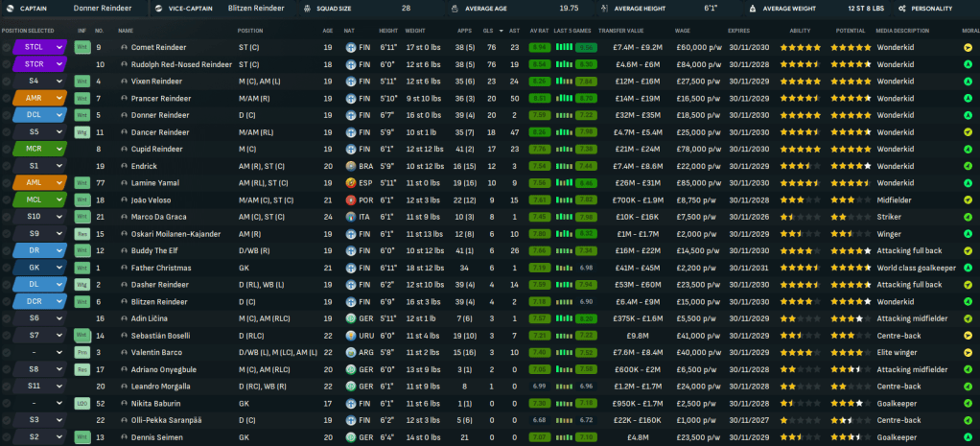Click the Res status icon for Adriano Onyegbule
This screenshot has height=446, width=980.
point(82,368)
